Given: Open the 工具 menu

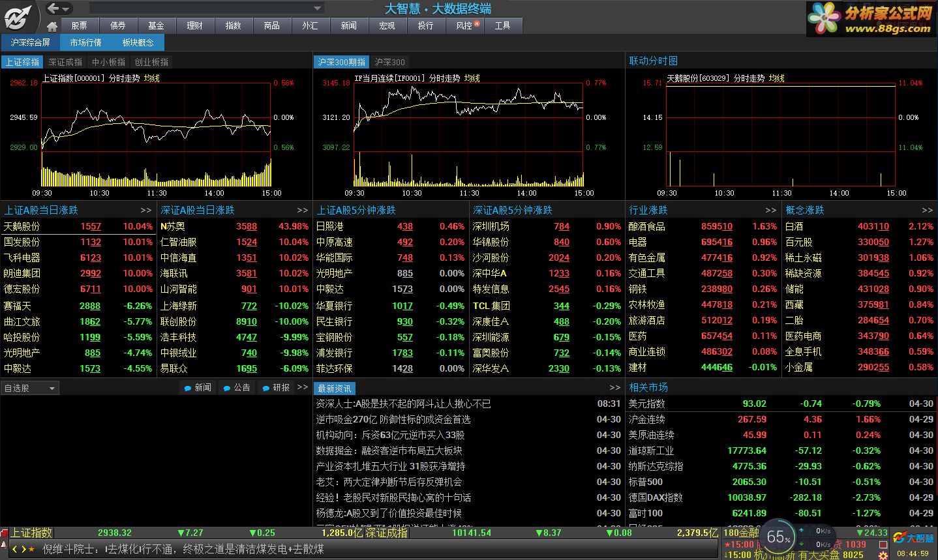Looking at the screenshot, I should click(x=502, y=25).
